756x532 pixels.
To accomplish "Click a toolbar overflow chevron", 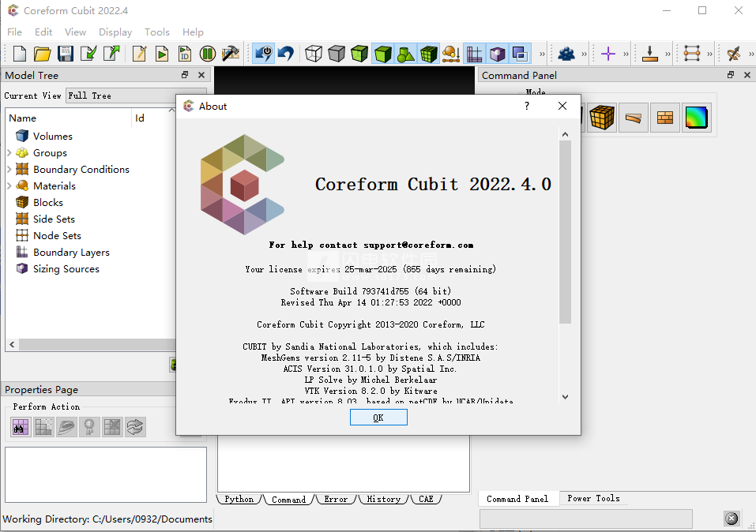I will coord(543,53).
